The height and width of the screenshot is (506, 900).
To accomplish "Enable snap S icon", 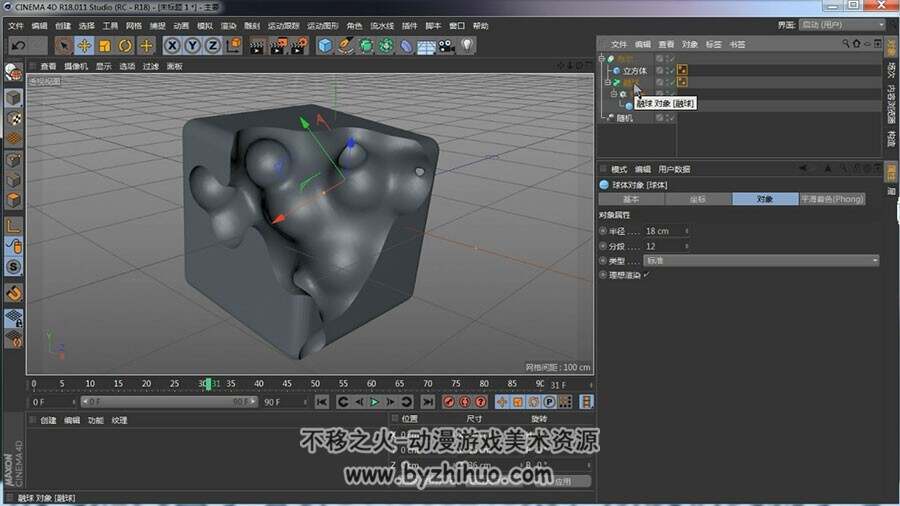I will 14,267.
